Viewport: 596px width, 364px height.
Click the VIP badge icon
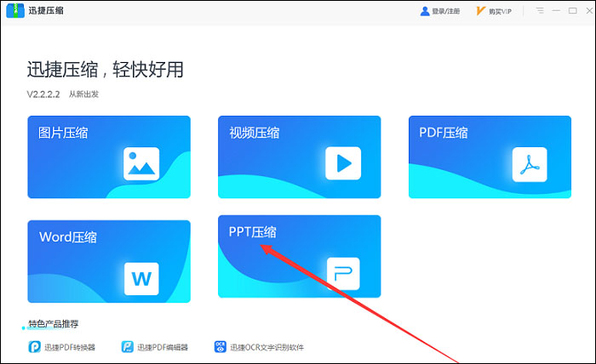tap(480, 11)
